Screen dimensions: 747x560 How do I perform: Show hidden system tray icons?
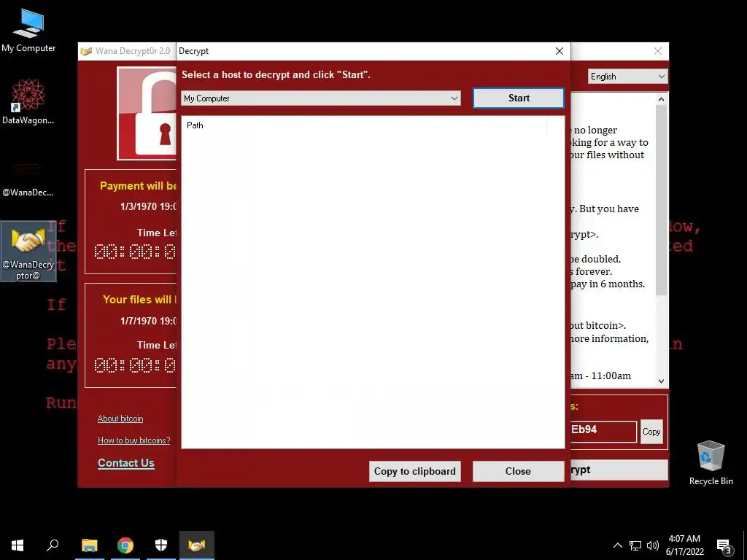(x=617, y=545)
